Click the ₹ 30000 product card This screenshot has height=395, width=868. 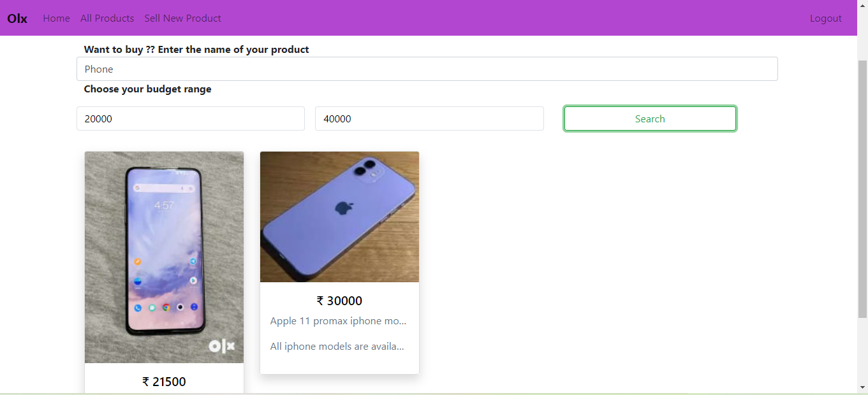pyautogui.click(x=339, y=262)
